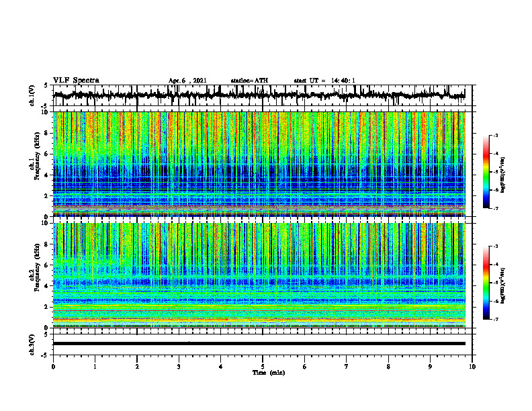Click the ch.3 flat black voltage trace
This screenshot has width=532, height=411.
259,344
